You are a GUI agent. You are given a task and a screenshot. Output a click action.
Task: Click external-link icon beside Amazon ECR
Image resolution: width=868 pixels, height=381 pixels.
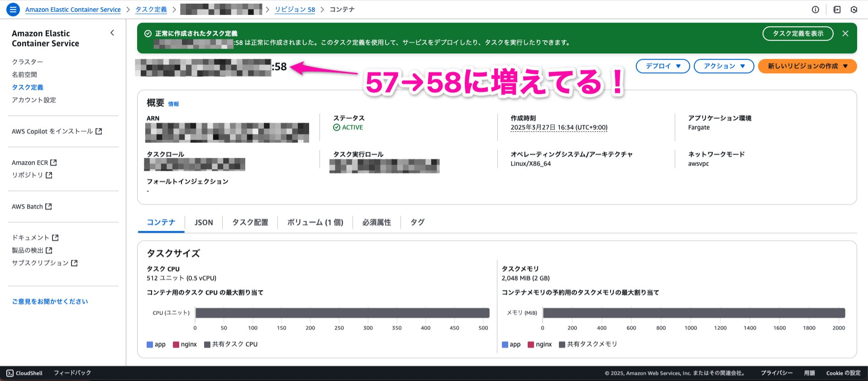pyautogui.click(x=53, y=162)
